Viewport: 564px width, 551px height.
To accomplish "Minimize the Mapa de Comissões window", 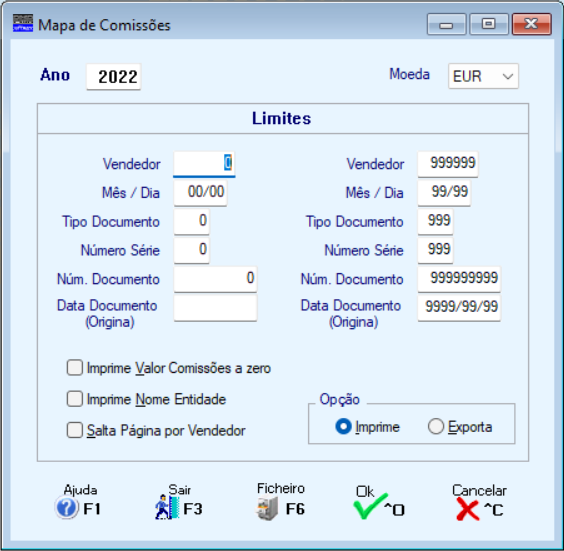I will [446, 24].
